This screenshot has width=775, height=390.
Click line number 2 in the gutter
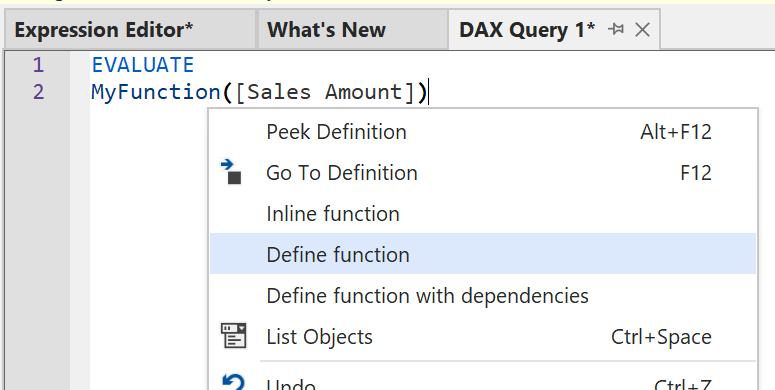point(38,92)
